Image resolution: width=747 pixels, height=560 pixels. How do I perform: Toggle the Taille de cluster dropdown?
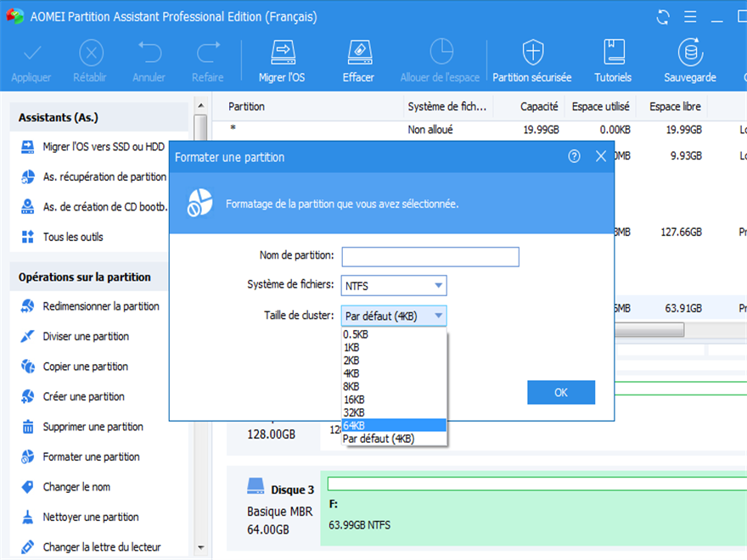click(394, 316)
